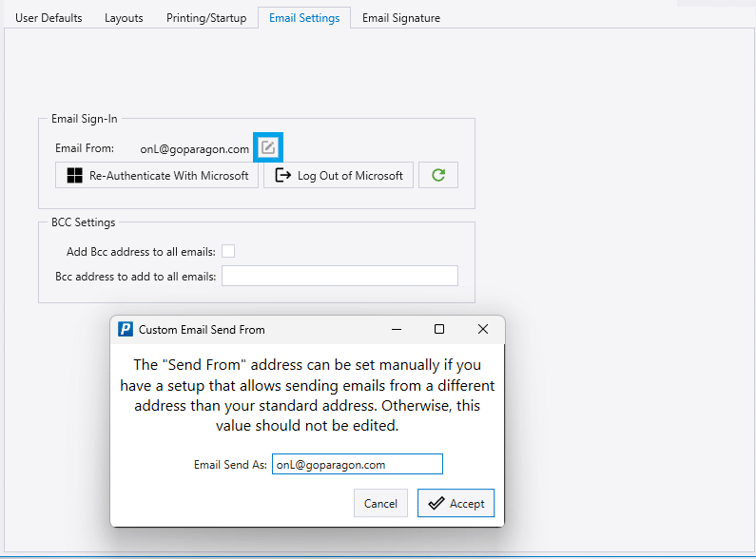Click the green refresh icon button
Image resolution: width=756 pixels, height=559 pixels.
click(x=438, y=175)
